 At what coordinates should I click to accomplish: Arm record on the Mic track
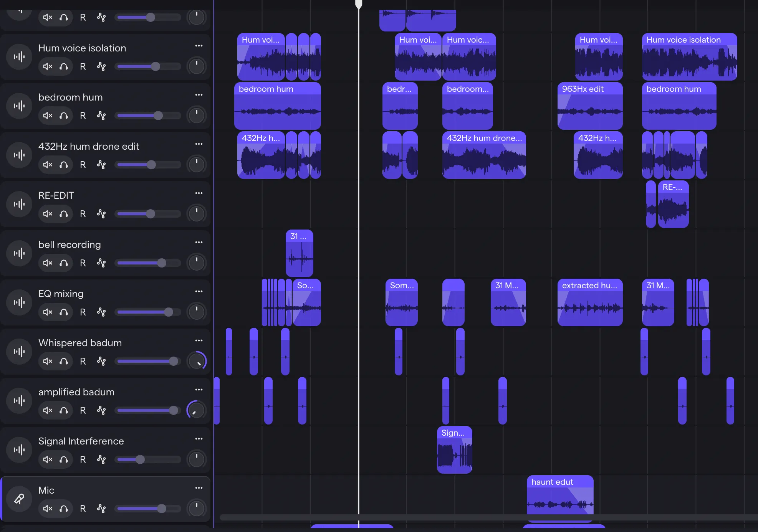tap(83, 509)
